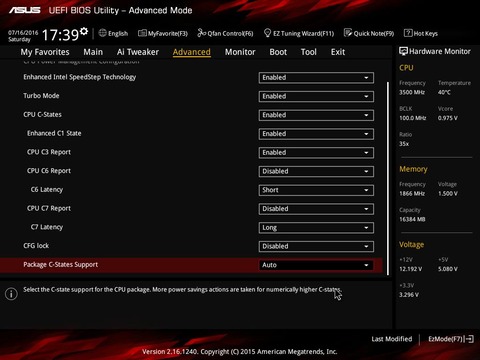This screenshot has width=480, height=360.
Task: Click the CPU frequency 3500 MHz value
Action: [x=412, y=92]
